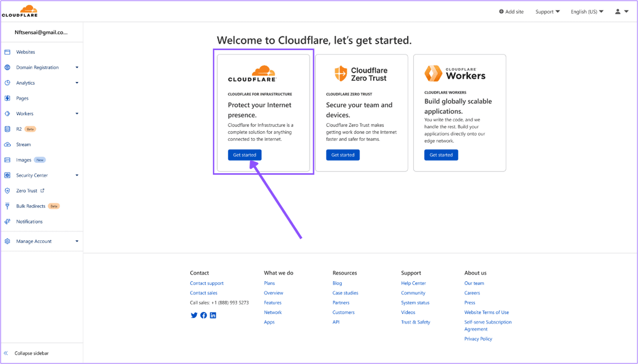
Task: Expand the Analytics submenu arrow
Action: (77, 83)
